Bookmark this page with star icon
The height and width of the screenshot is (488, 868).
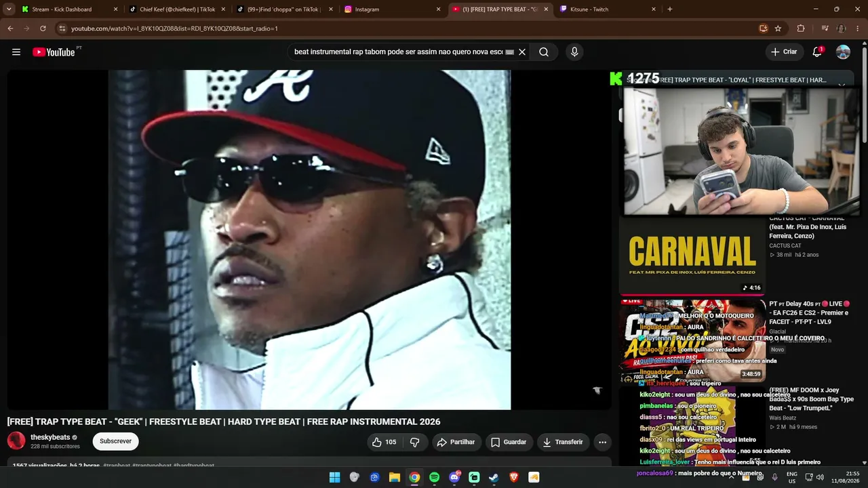[x=778, y=28]
